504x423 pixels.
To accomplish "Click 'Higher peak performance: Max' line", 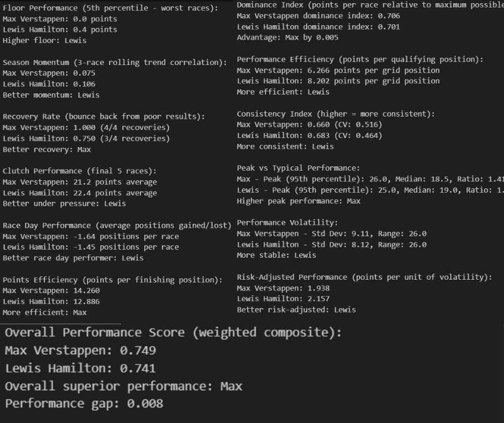I will [299, 201].
